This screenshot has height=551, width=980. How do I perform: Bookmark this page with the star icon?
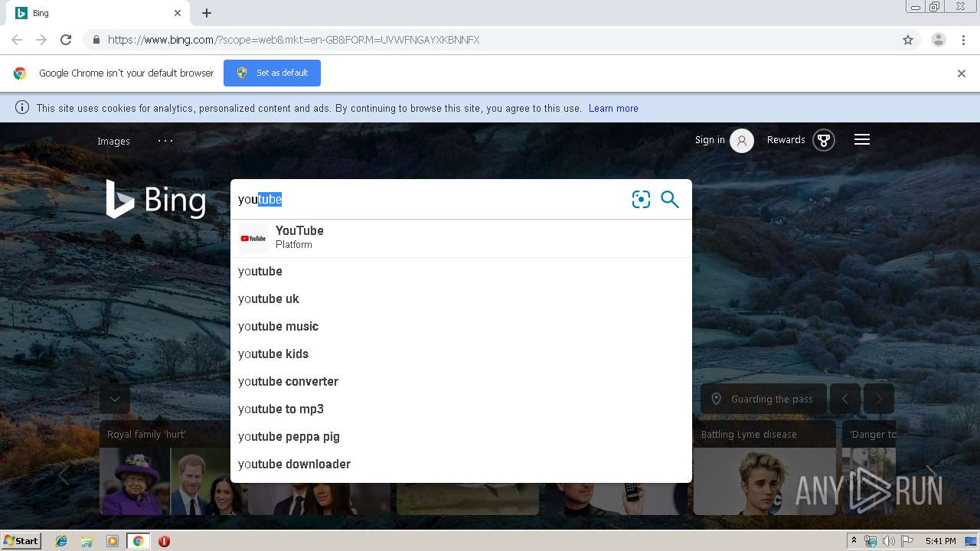(908, 40)
